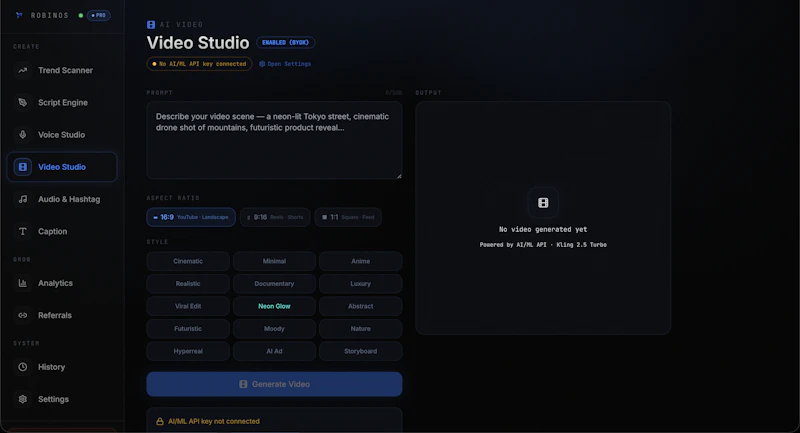Select Abstract style

[x=360, y=306]
